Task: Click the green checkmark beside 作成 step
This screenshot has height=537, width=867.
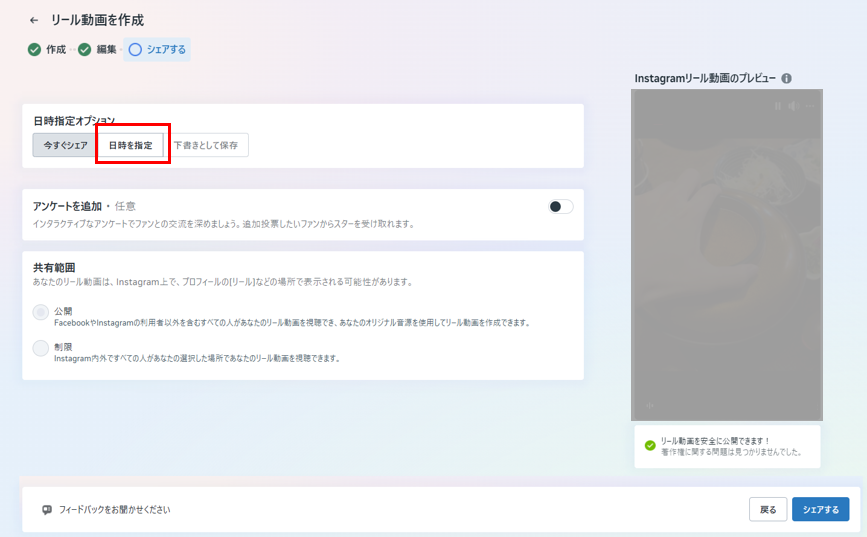Action: [34, 49]
